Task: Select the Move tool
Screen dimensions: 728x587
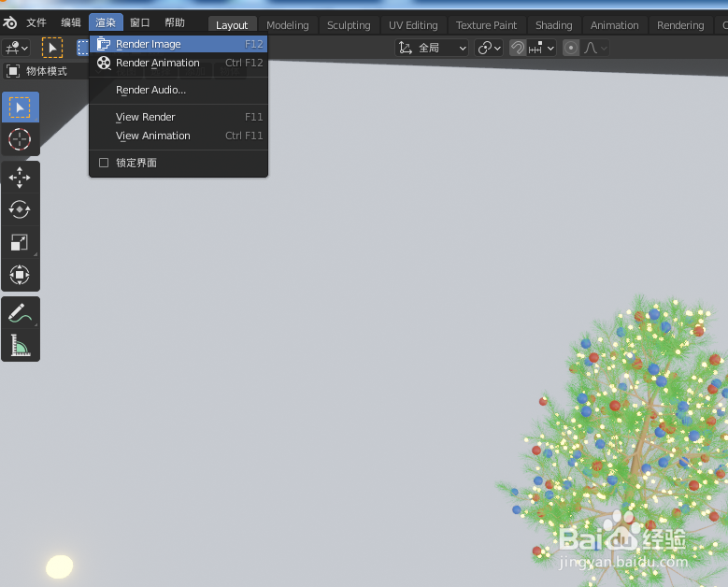Action: [x=20, y=178]
